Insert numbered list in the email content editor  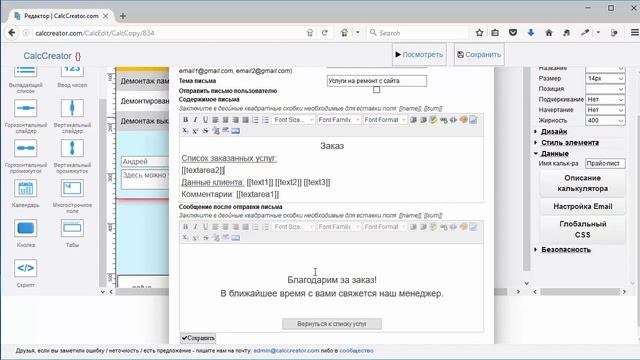click(x=256, y=120)
